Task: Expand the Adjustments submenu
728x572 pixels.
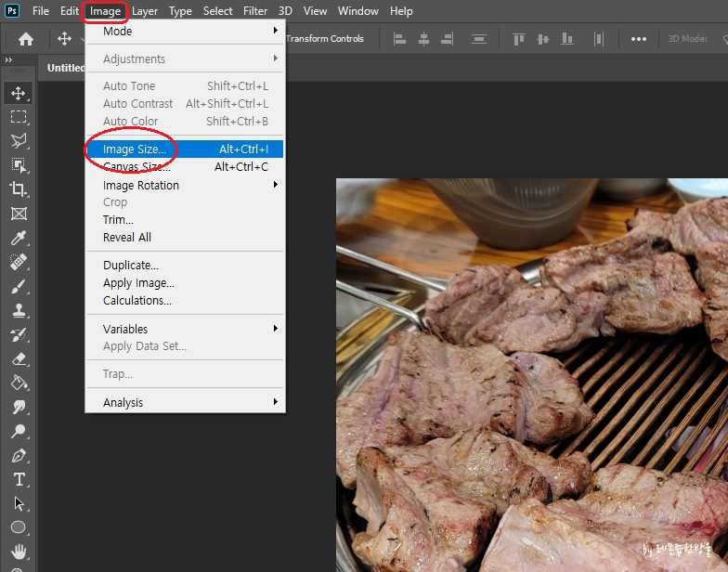Action: point(186,59)
